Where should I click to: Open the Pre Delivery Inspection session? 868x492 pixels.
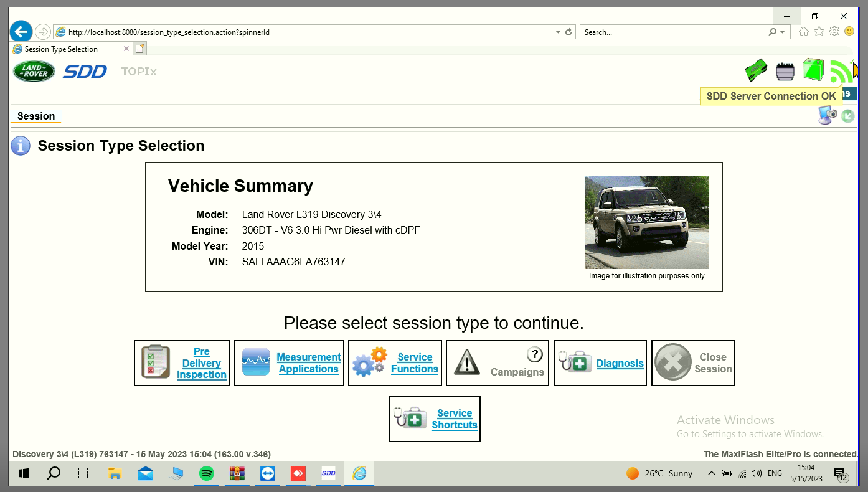[x=182, y=363]
